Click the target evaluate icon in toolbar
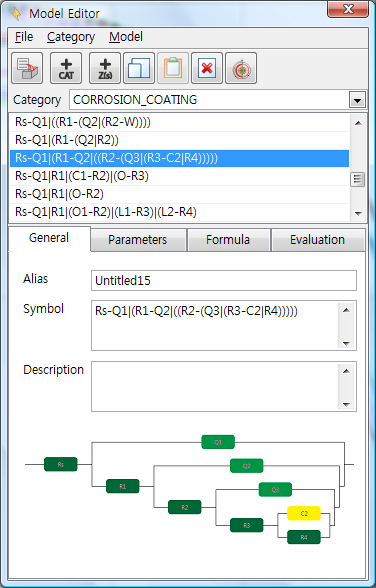 click(x=241, y=68)
